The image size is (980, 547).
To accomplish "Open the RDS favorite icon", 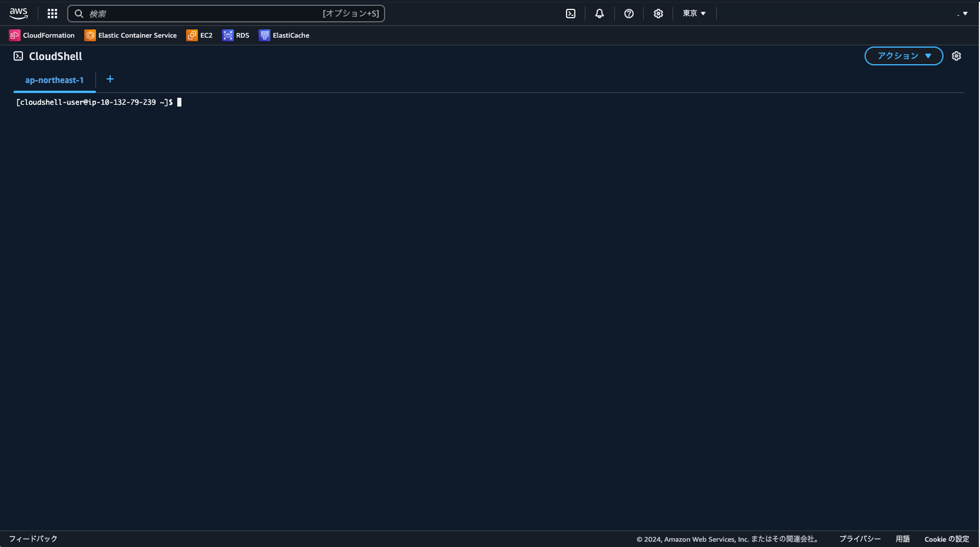I will pyautogui.click(x=228, y=35).
